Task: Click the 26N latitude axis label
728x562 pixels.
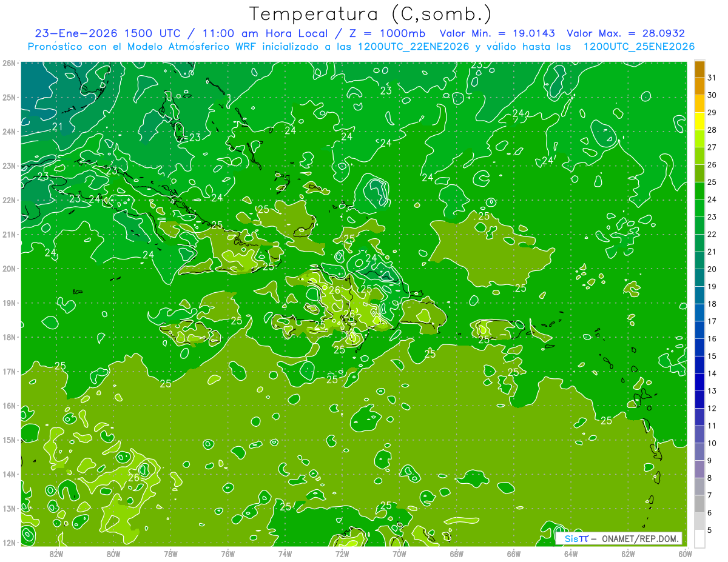Action: click(x=9, y=63)
